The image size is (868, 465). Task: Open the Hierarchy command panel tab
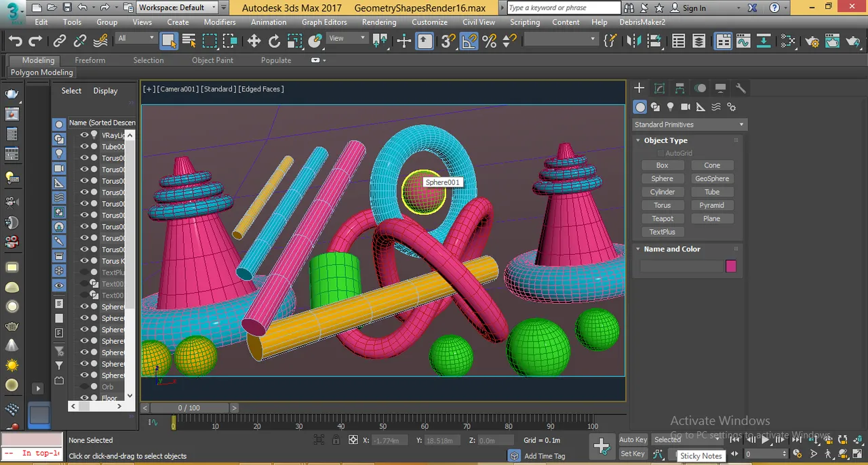coord(679,88)
